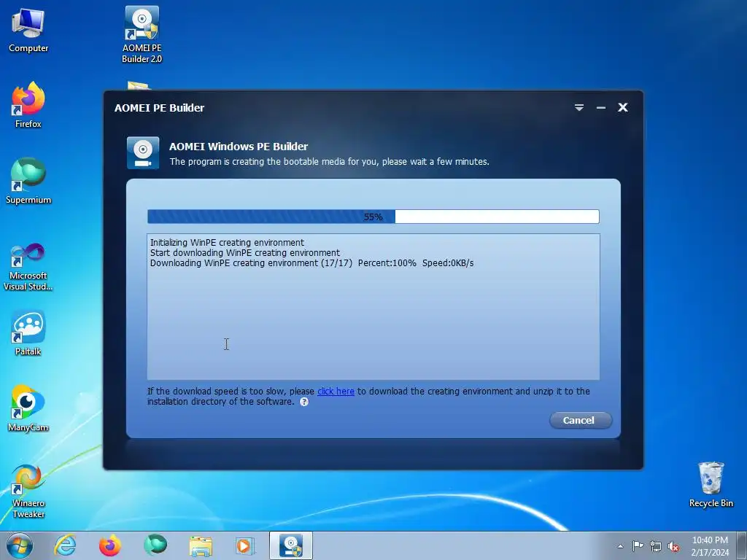This screenshot has width=747, height=560.
Task: Open the Supermium desktop shortcut
Action: click(x=28, y=181)
